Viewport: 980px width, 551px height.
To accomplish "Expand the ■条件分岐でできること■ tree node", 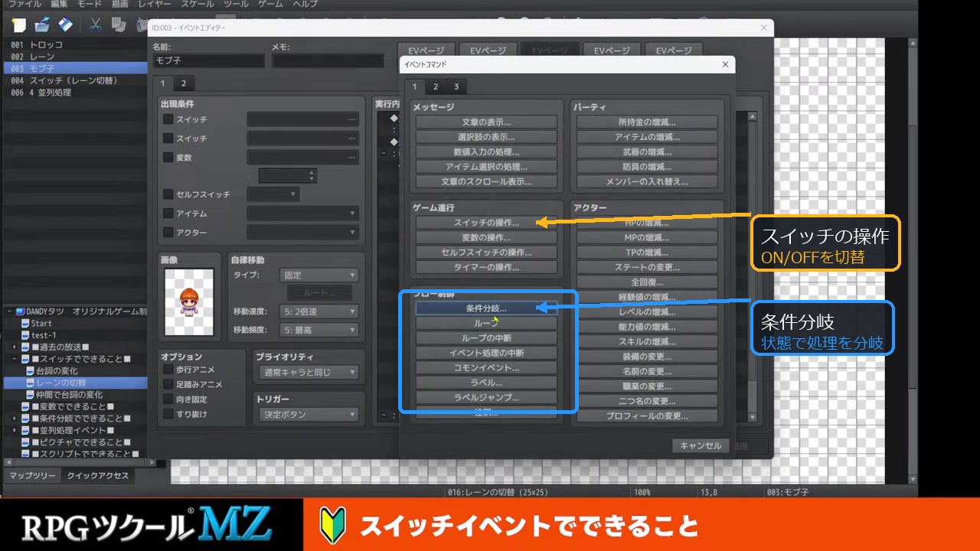I will (x=15, y=419).
